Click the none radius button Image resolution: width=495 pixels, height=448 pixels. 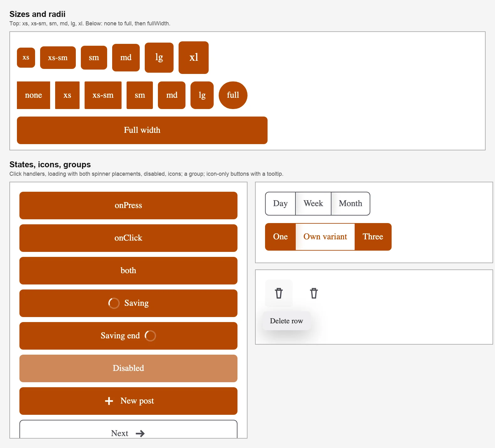click(34, 95)
